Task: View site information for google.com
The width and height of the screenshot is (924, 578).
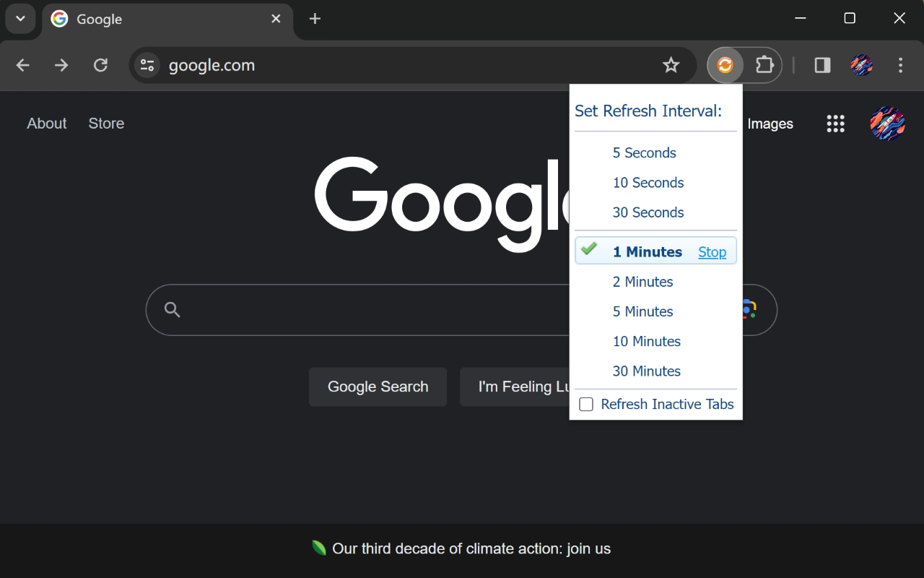Action: [x=147, y=65]
